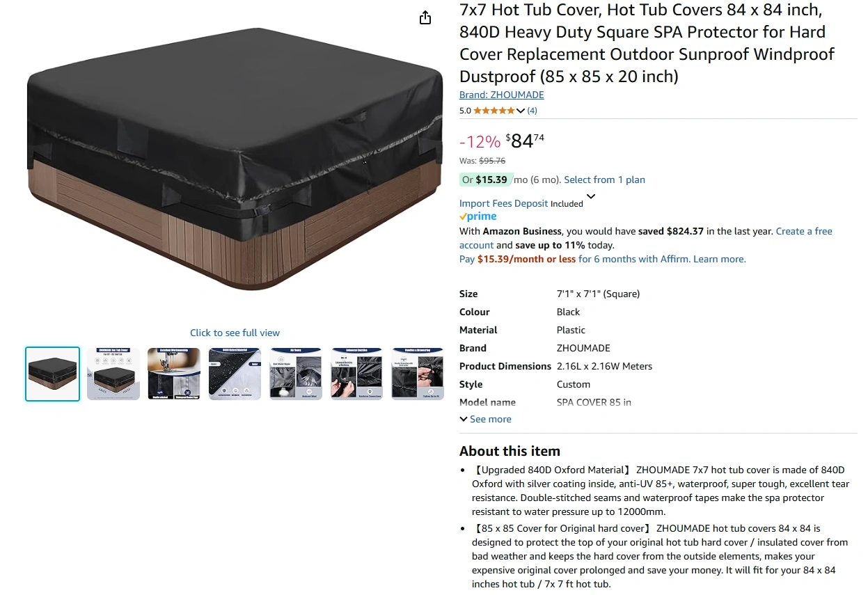
Task: Expand See more product details
Action: (x=485, y=419)
